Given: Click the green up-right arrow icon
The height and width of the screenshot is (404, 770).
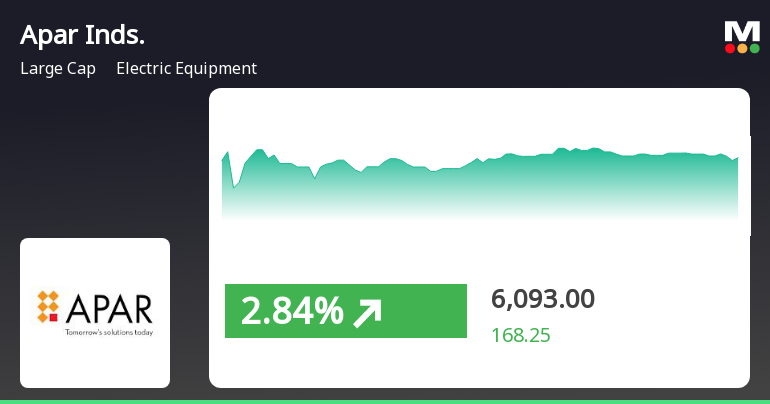Looking at the screenshot, I should (x=367, y=312).
